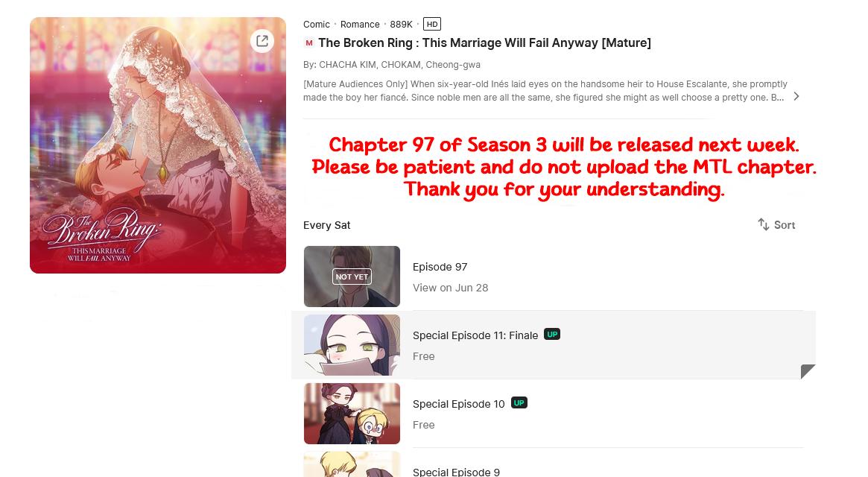Open the Sort order option
The height and width of the screenshot is (477, 868).
[776, 224]
